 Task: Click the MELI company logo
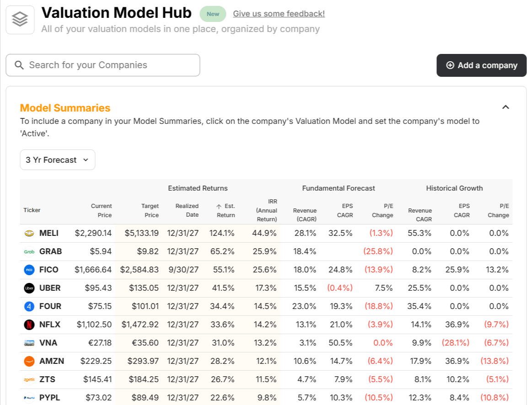29,233
